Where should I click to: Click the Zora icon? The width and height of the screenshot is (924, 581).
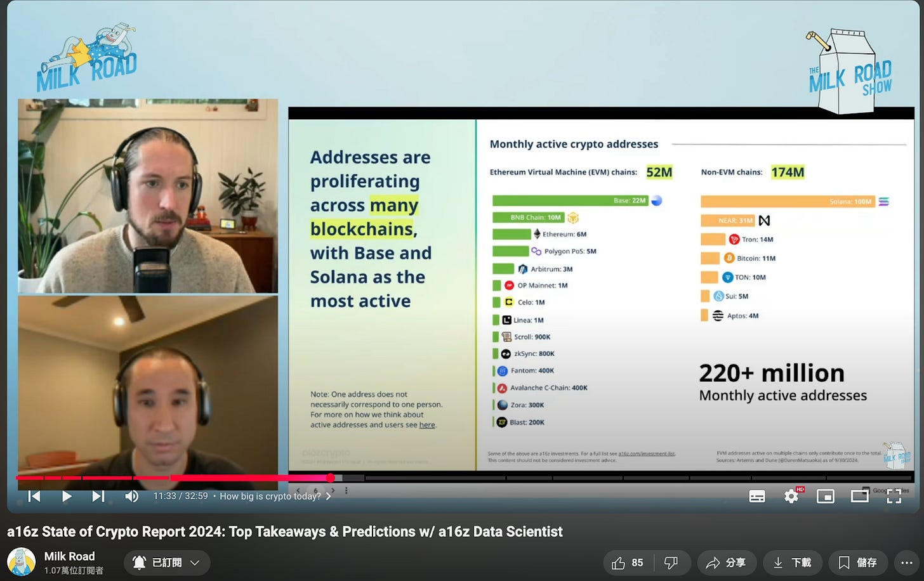tap(503, 405)
